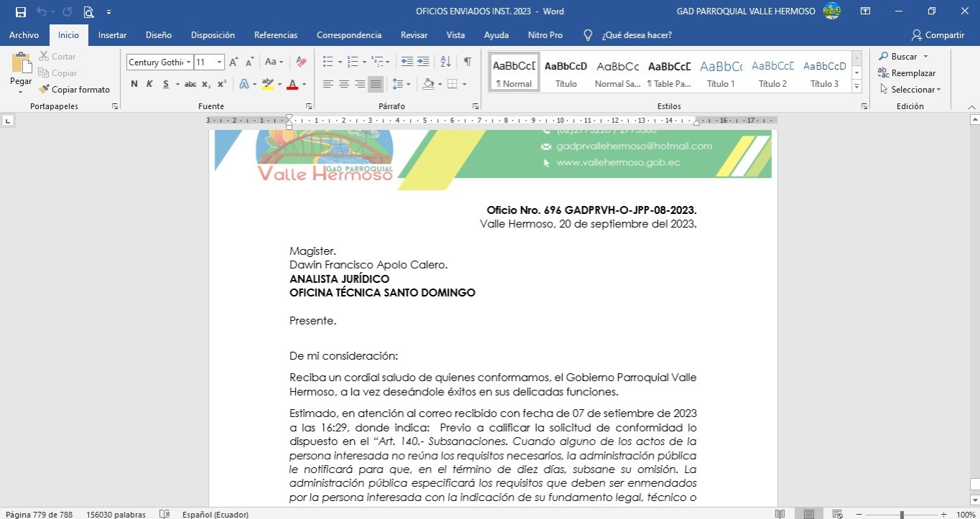Apply the Título 1 style from gallery

click(x=721, y=72)
